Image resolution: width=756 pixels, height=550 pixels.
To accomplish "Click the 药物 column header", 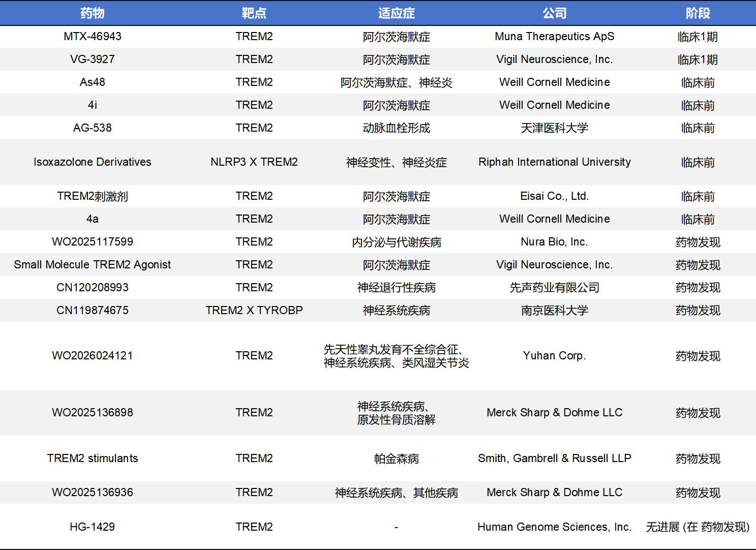I will (x=92, y=13).
